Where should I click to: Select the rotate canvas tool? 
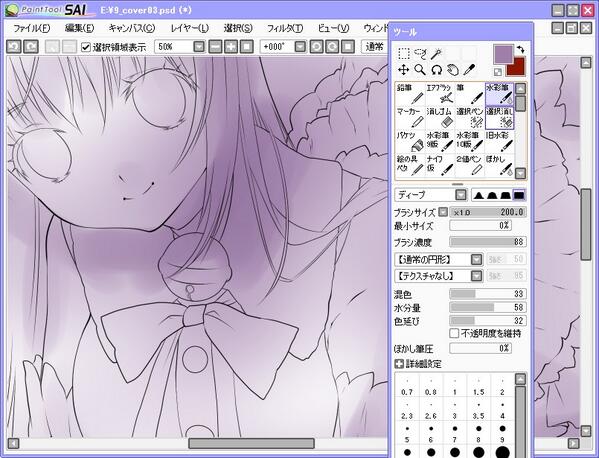pos(436,70)
